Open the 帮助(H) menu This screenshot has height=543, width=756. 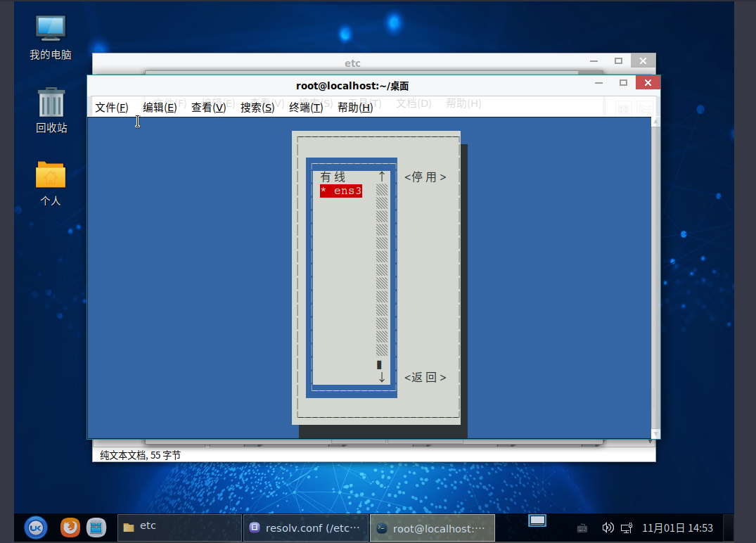pos(355,107)
